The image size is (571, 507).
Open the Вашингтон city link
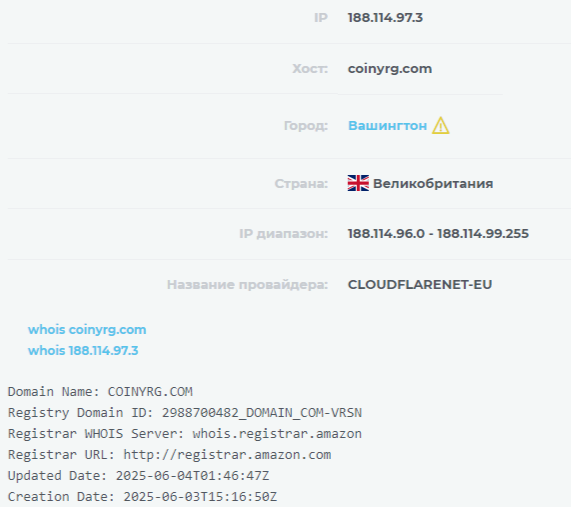[x=387, y=126]
